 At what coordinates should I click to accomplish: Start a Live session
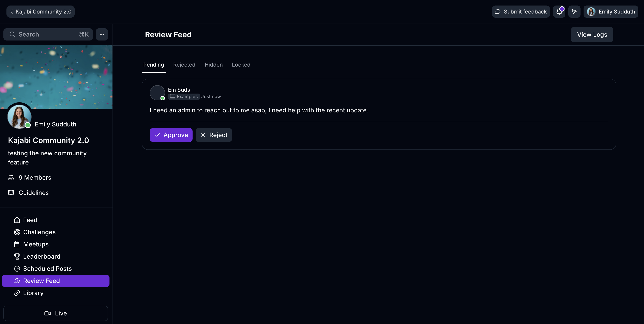tap(56, 313)
